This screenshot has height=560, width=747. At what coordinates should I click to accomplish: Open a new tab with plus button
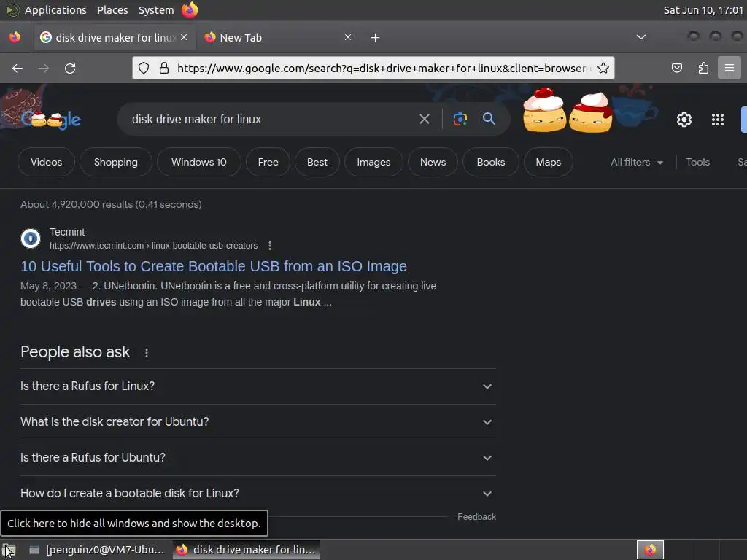[376, 38]
